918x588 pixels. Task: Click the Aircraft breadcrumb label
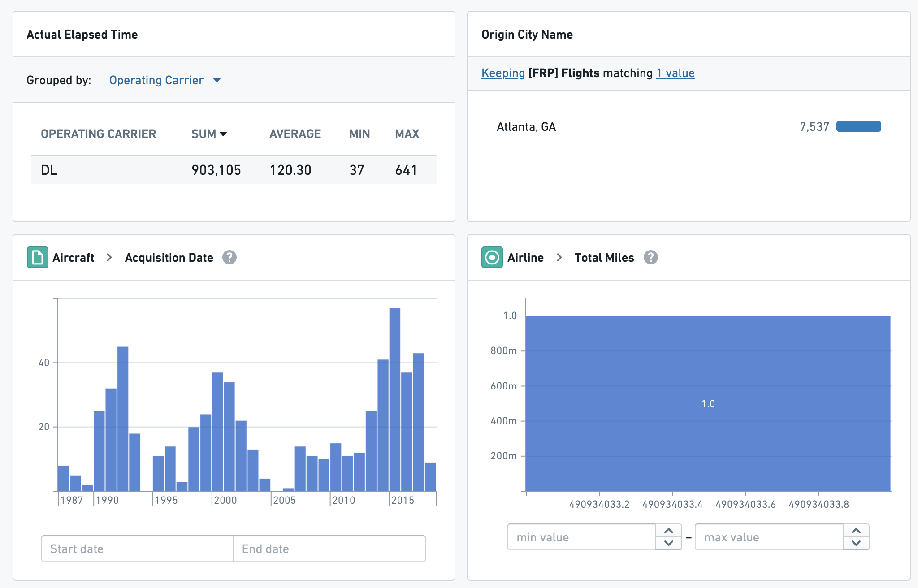pyautogui.click(x=73, y=257)
